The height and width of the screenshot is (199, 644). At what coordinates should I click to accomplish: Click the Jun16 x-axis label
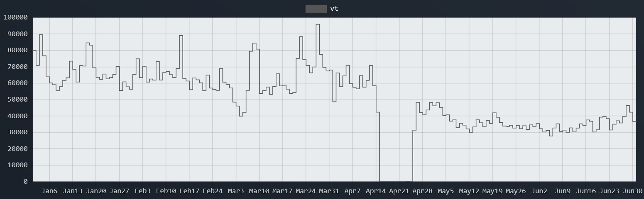(586, 191)
